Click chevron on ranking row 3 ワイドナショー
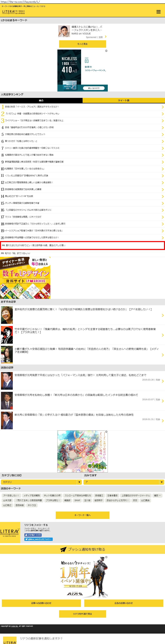This screenshot has width=165, height=644. [163, 121]
